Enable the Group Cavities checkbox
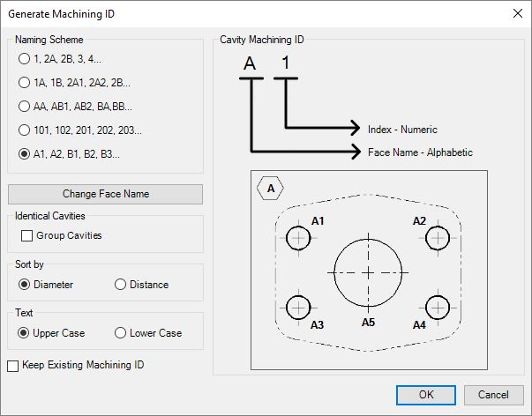The width and height of the screenshot is (532, 416). click(x=26, y=235)
